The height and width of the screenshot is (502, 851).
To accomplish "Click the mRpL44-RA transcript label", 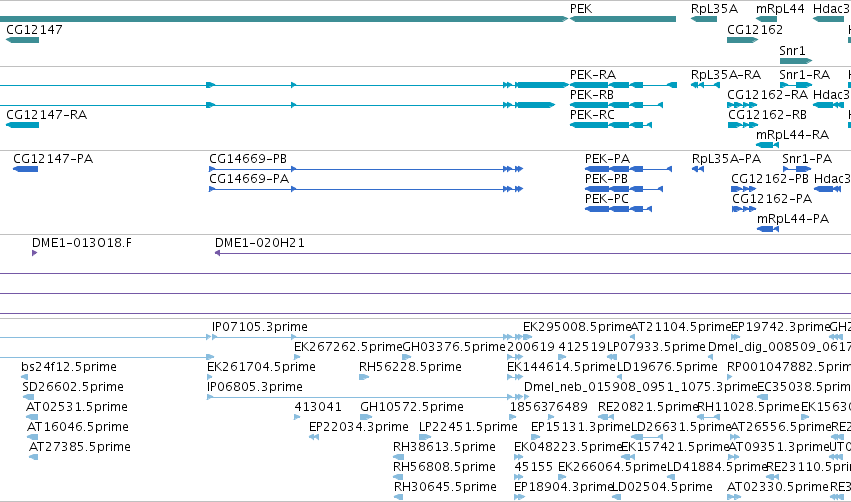I will point(792,135).
